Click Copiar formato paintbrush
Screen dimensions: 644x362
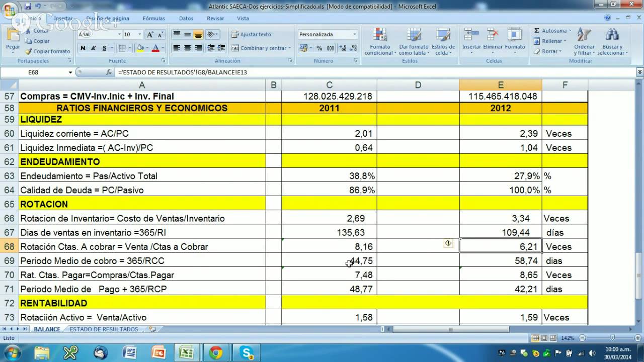pos(48,51)
